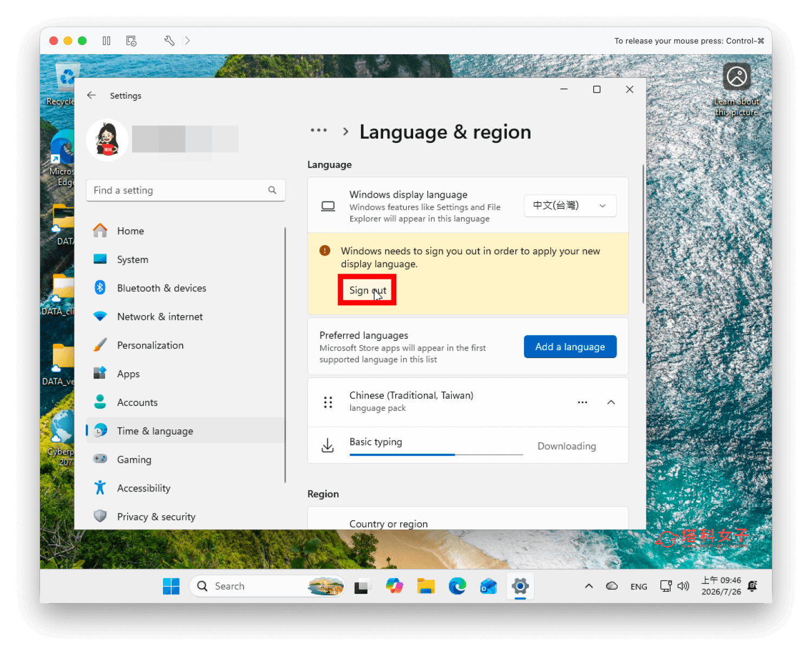Open Privacy & security settings
Image resolution: width=812 pixels, height=656 pixels.
185,517
